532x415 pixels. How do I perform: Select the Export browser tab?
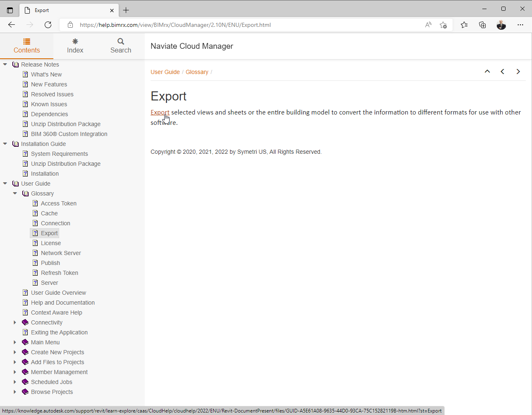[x=69, y=10]
